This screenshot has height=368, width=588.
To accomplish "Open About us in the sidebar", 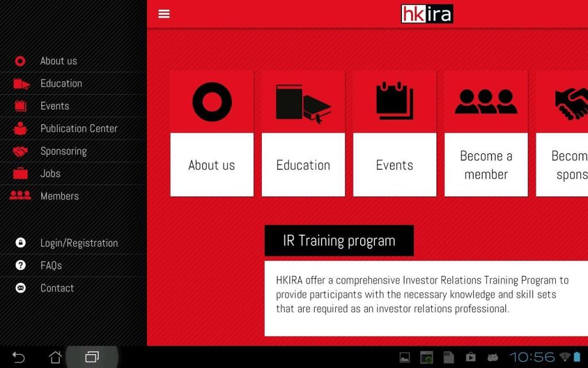I will (58, 61).
